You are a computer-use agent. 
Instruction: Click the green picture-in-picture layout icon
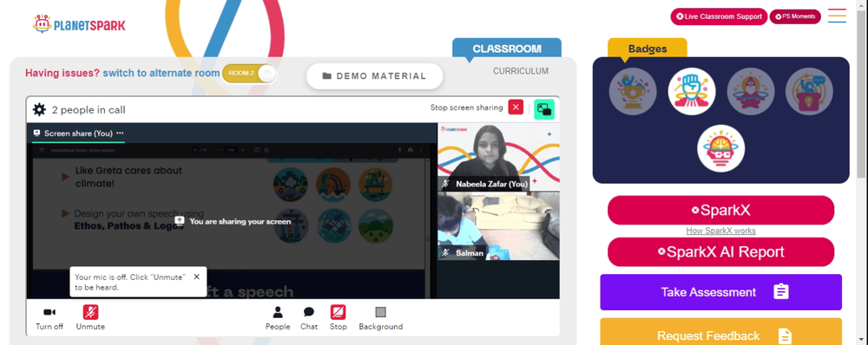(544, 109)
